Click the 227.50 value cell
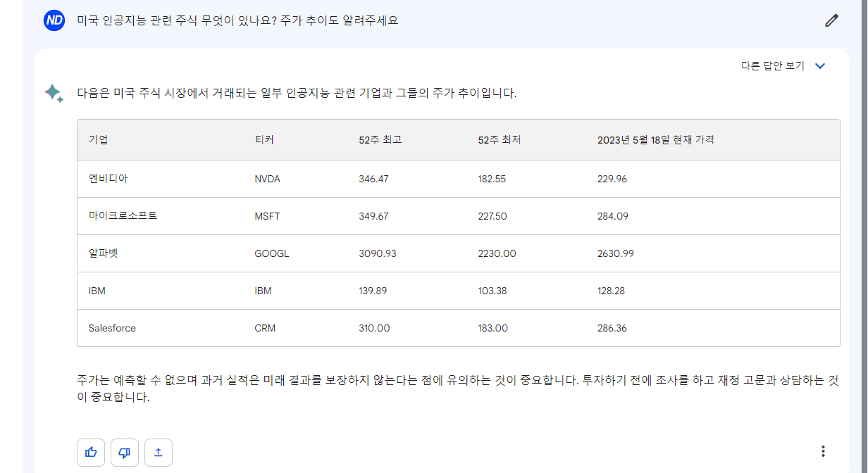Viewport: 868px width, 473px height. pyautogui.click(x=492, y=216)
